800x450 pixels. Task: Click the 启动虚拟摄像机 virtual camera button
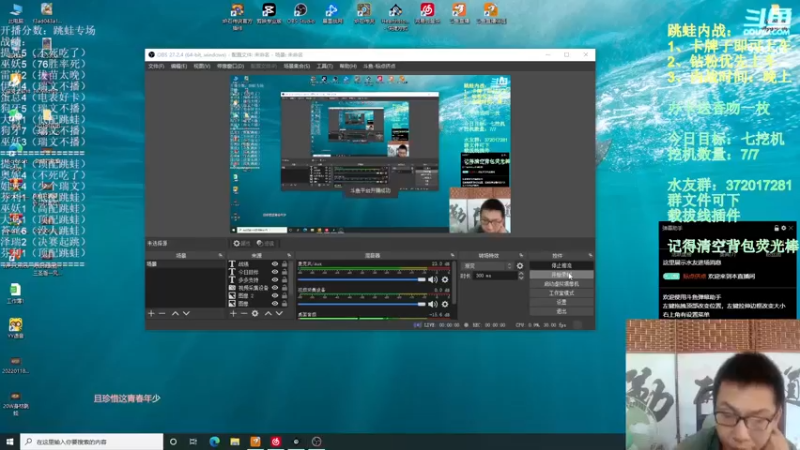tap(561, 284)
